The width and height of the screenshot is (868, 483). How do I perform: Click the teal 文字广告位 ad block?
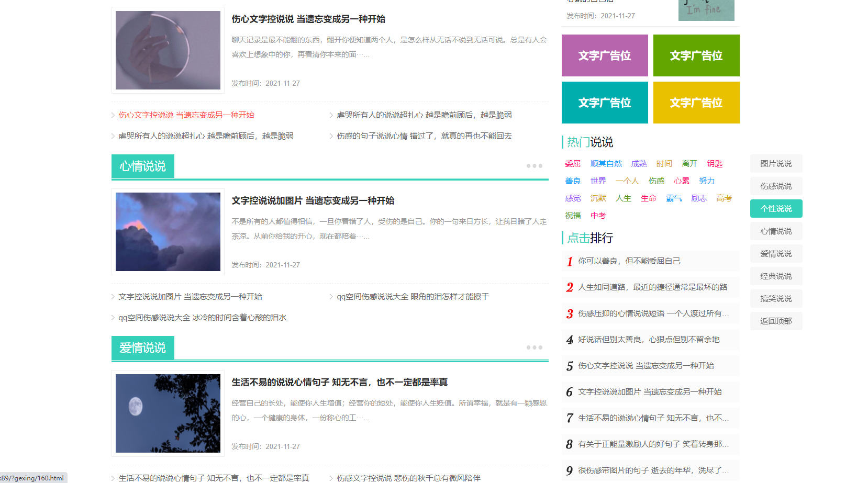(x=605, y=103)
